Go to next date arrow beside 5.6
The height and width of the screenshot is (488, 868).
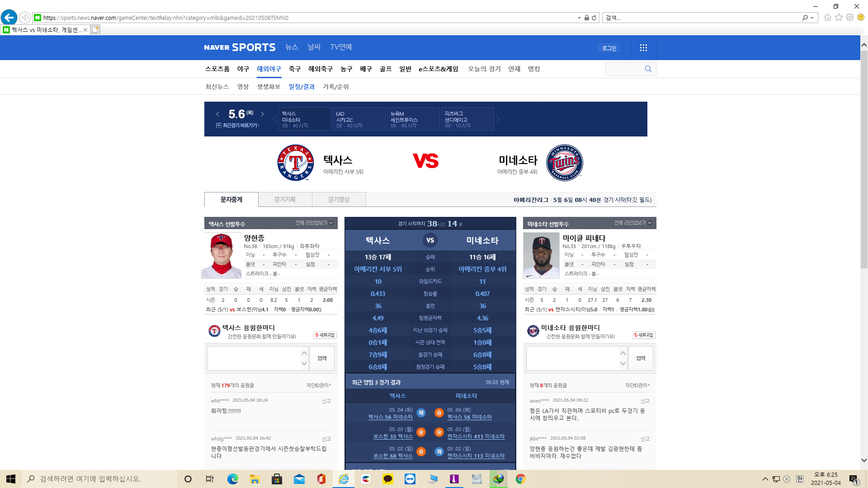coord(262,114)
